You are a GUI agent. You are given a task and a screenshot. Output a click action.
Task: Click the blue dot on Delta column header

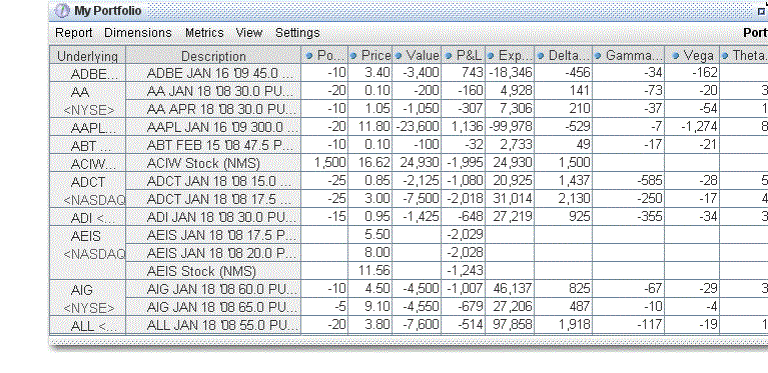[x=540, y=56]
